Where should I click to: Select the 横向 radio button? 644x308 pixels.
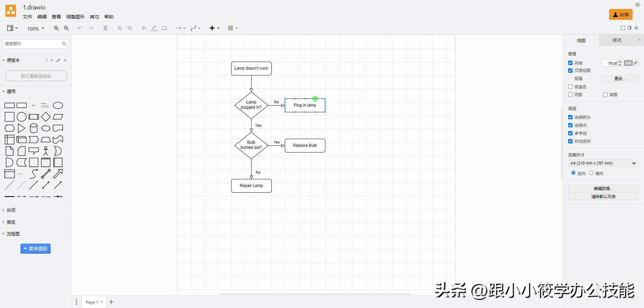point(591,173)
